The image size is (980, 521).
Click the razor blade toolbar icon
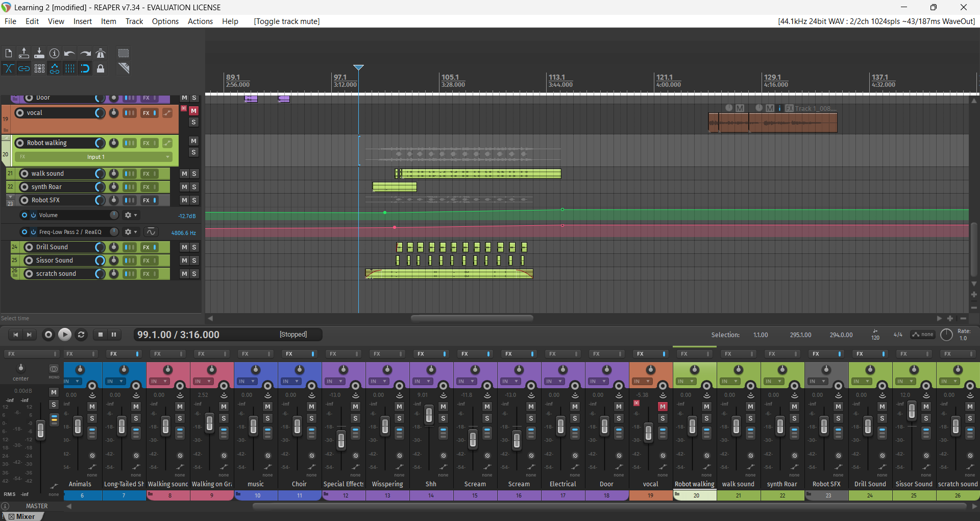tap(124, 68)
